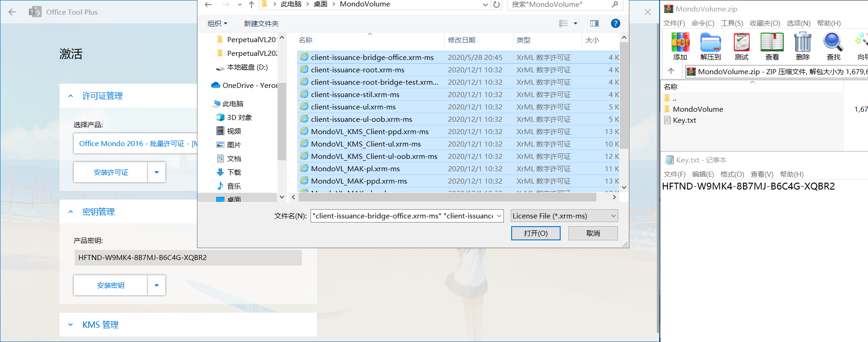The width and height of the screenshot is (868, 342).
Task: Open the install license (安装许可证) dropdown arrow
Action: point(157,172)
